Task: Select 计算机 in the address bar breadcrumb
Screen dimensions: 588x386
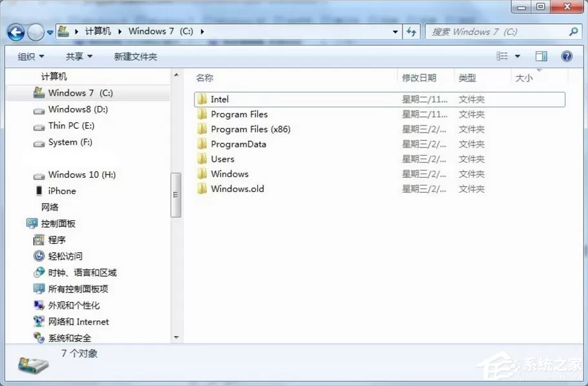Action: point(98,31)
